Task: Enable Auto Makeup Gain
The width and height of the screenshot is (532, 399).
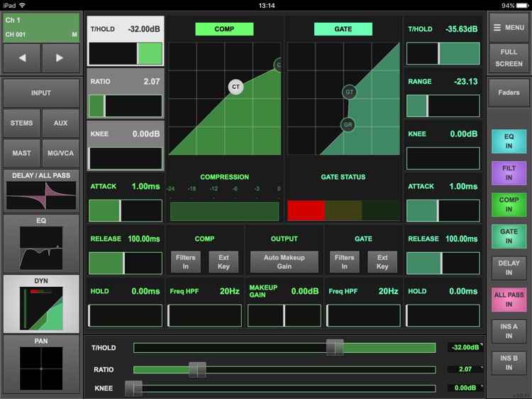Action: pos(284,262)
